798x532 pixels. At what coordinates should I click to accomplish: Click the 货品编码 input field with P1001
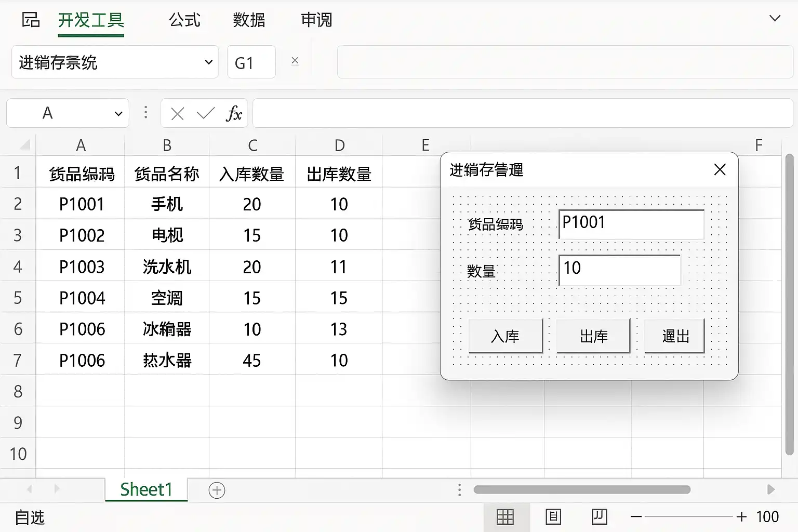pos(631,224)
